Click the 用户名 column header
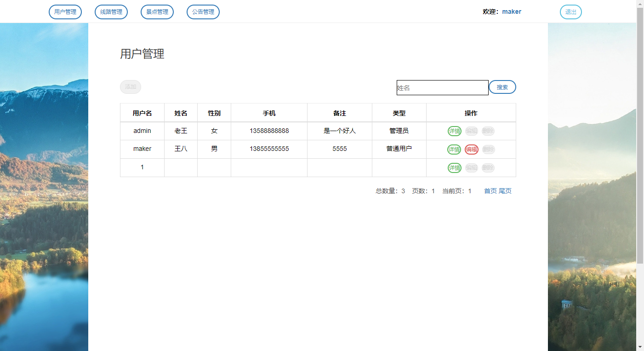This screenshot has height=351, width=644. [x=142, y=113]
